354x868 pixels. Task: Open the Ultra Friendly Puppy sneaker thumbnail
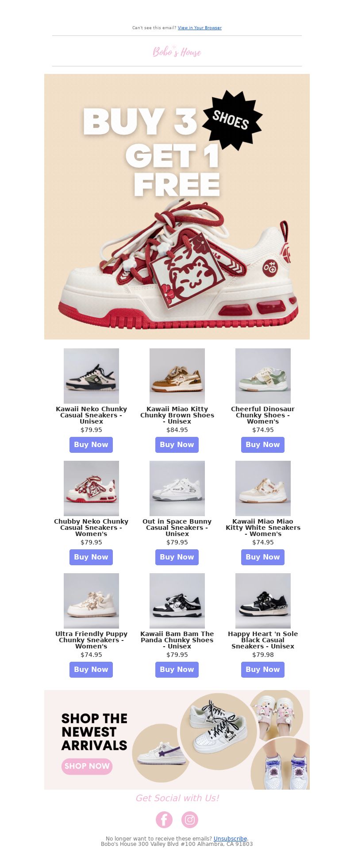tap(91, 601)
